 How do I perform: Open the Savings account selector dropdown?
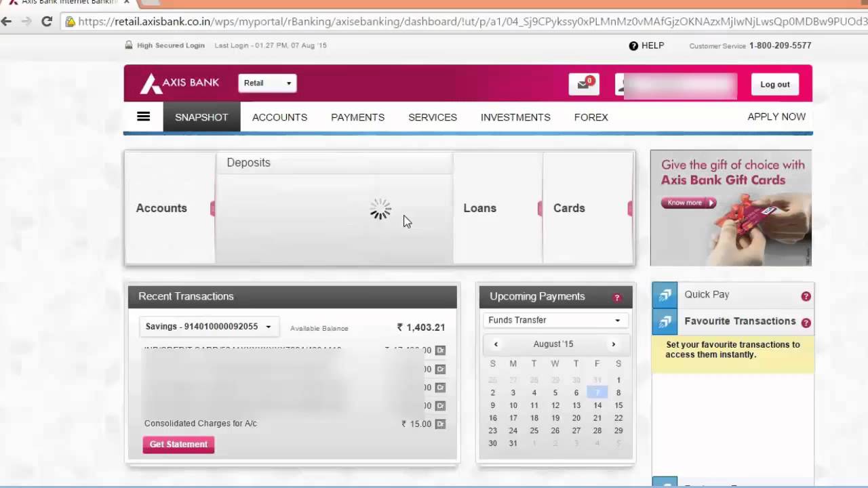208,327
